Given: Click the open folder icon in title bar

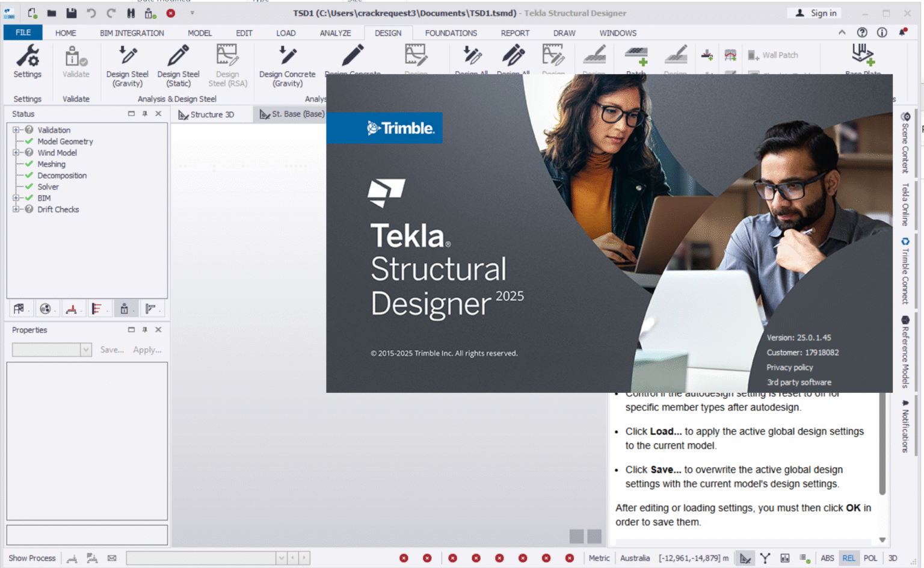Looking at the screenshot, I should coord(52,13).
